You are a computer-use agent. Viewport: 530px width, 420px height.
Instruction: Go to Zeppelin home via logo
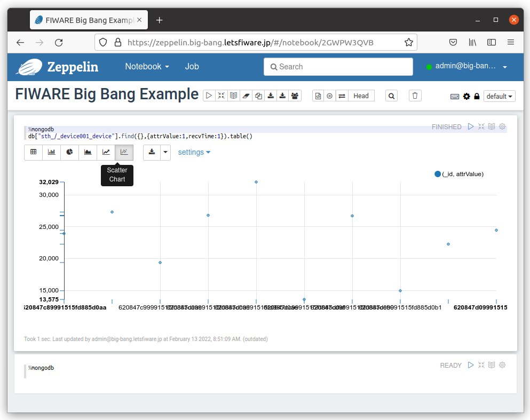(58, 67)
